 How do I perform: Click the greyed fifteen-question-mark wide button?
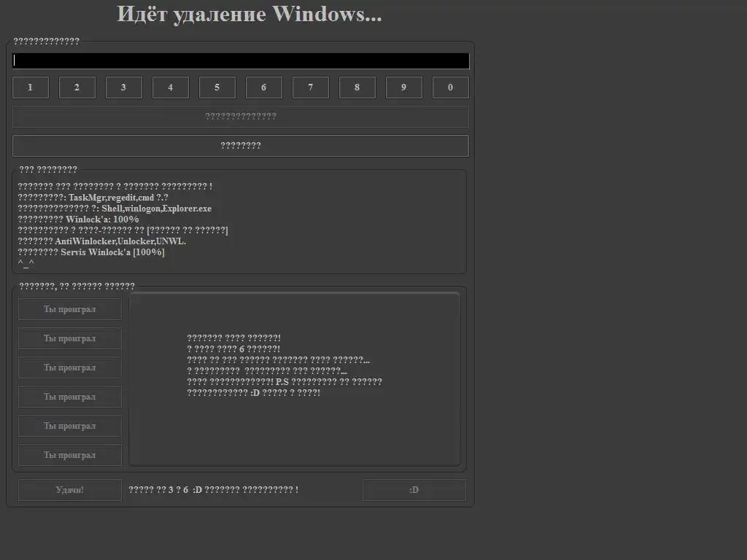pyautogui.click(x=241, y=117)
